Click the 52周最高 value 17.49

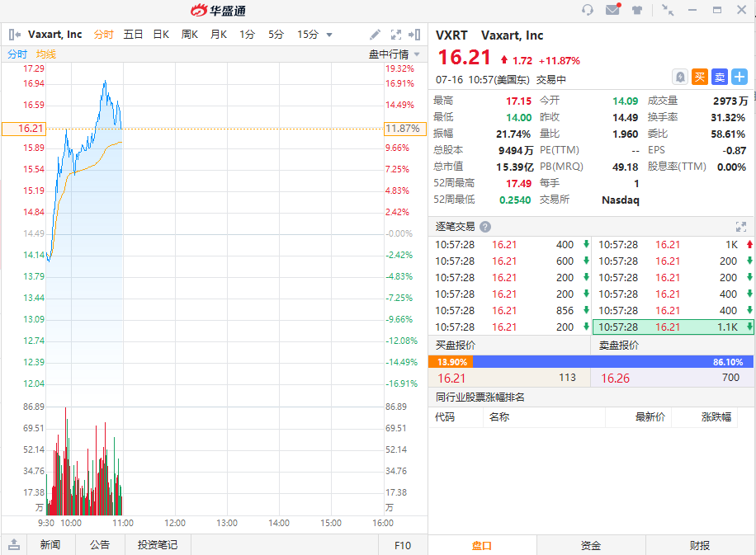point(518,184)
